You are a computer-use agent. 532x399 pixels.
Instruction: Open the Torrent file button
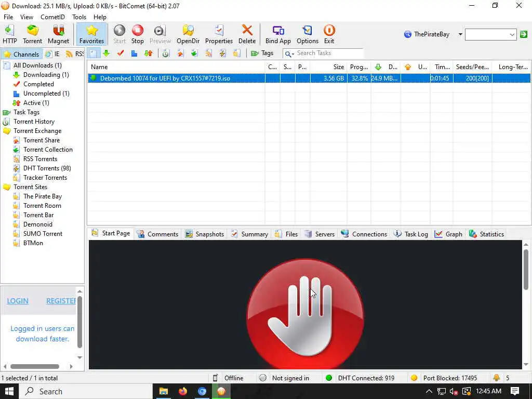coord(32,34)
